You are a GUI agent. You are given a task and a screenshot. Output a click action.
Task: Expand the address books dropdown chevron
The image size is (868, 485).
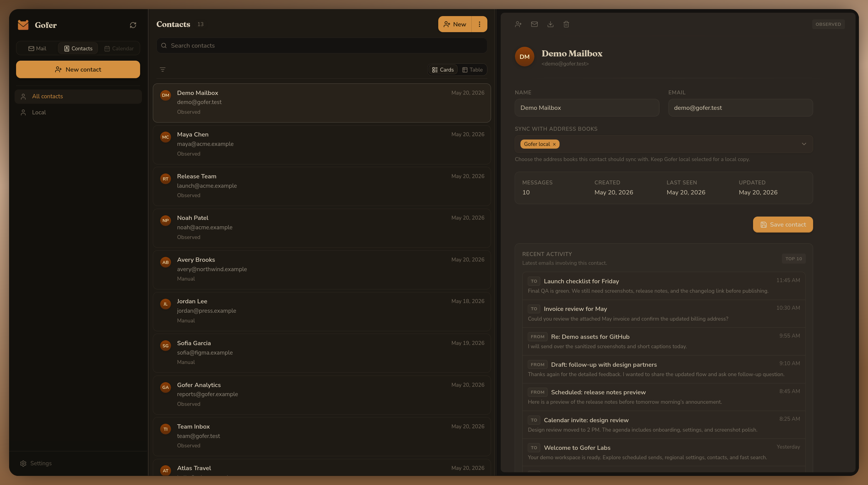[x=804, y=144]
